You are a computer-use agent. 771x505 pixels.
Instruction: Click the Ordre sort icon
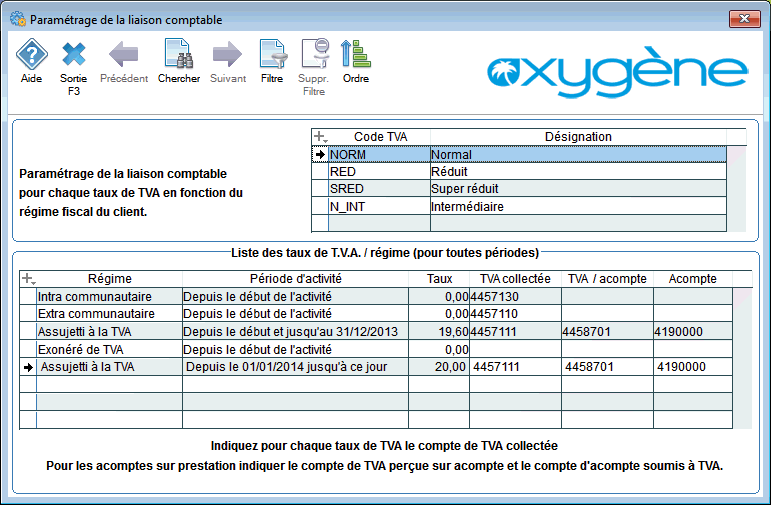356,55
